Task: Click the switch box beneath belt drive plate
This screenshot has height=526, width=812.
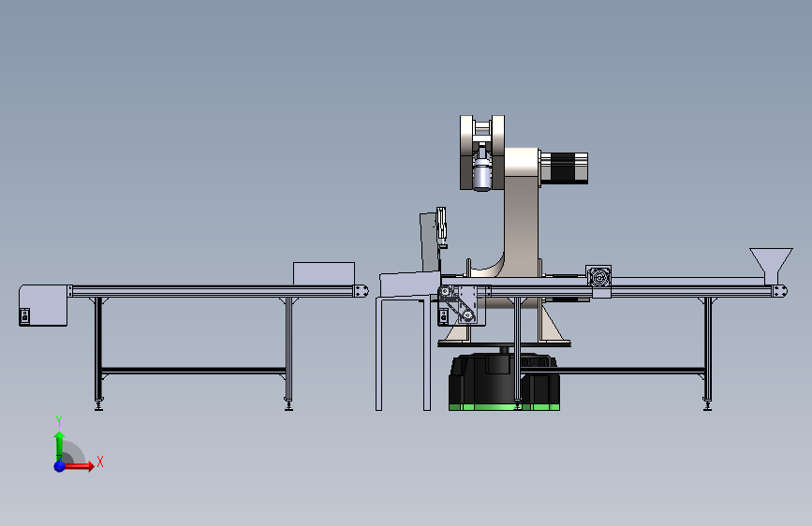Action: (x=443, y=315)
